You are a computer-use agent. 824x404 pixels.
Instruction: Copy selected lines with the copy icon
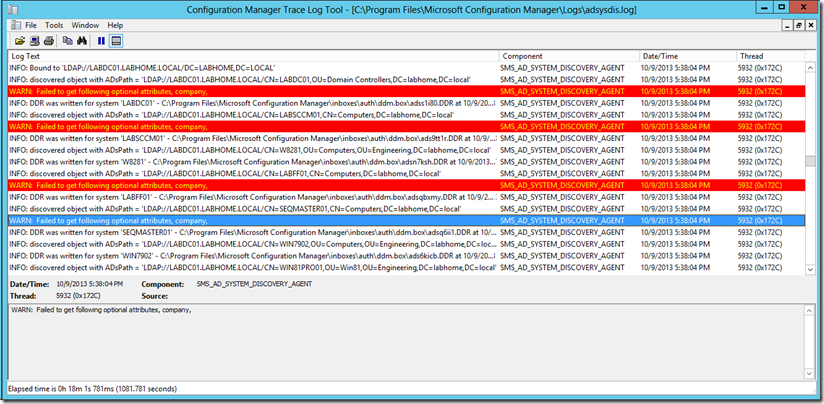[68, 41]
